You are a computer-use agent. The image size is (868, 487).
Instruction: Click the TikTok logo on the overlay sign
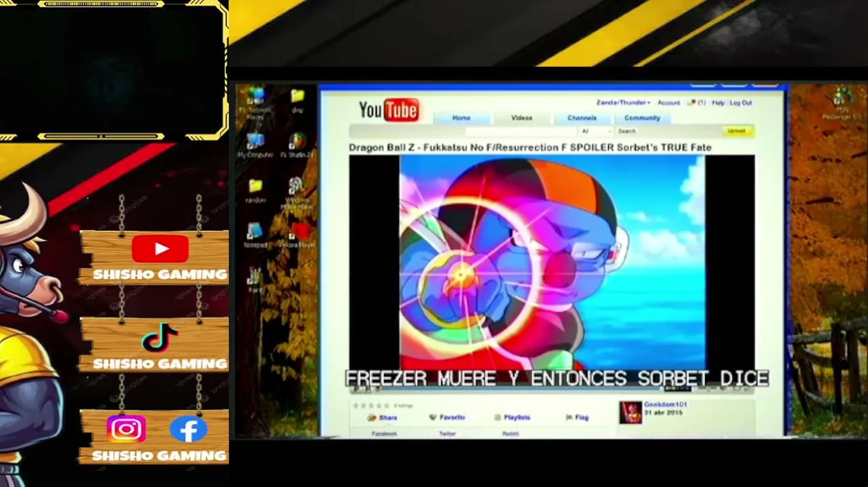(160, 338)
